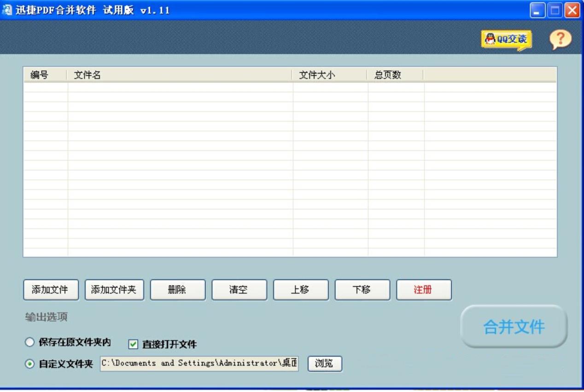
Task: Click the output folder path input field
Action: [x=199, y=363]
